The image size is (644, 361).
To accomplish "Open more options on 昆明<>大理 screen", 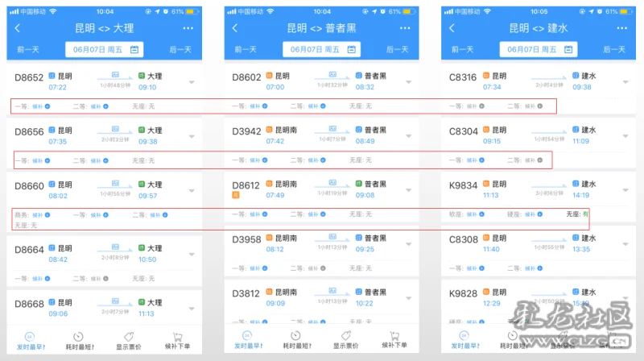I will coord(188,28).
